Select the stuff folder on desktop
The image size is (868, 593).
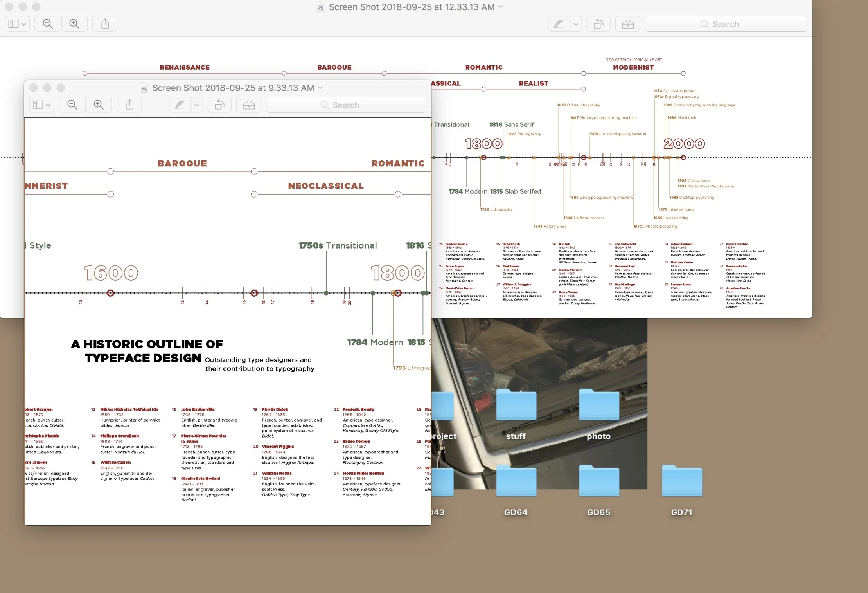tap(516, 406)
